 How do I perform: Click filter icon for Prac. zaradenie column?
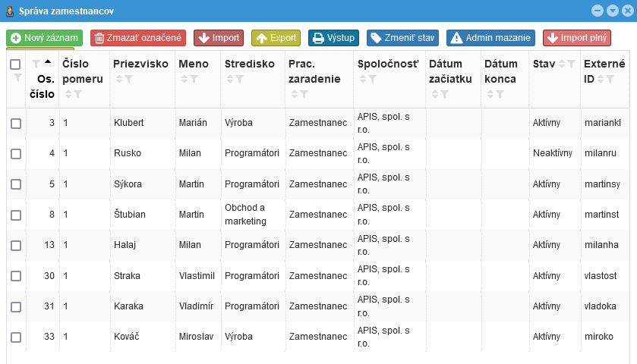(x=304, y=94)
